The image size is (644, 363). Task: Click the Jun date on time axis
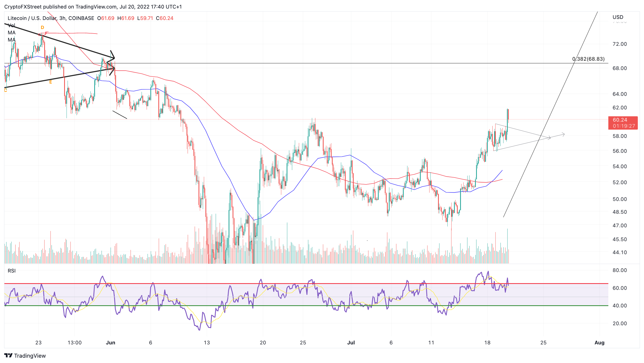pyautogui.click(x=110, y=343)
